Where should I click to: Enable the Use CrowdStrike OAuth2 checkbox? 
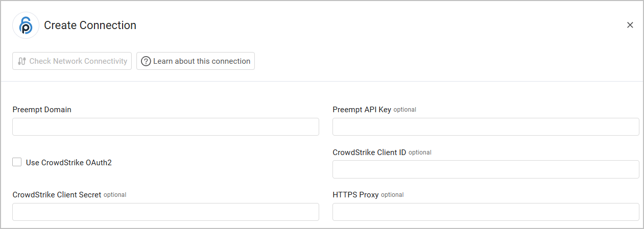click(x=17, y=162)
